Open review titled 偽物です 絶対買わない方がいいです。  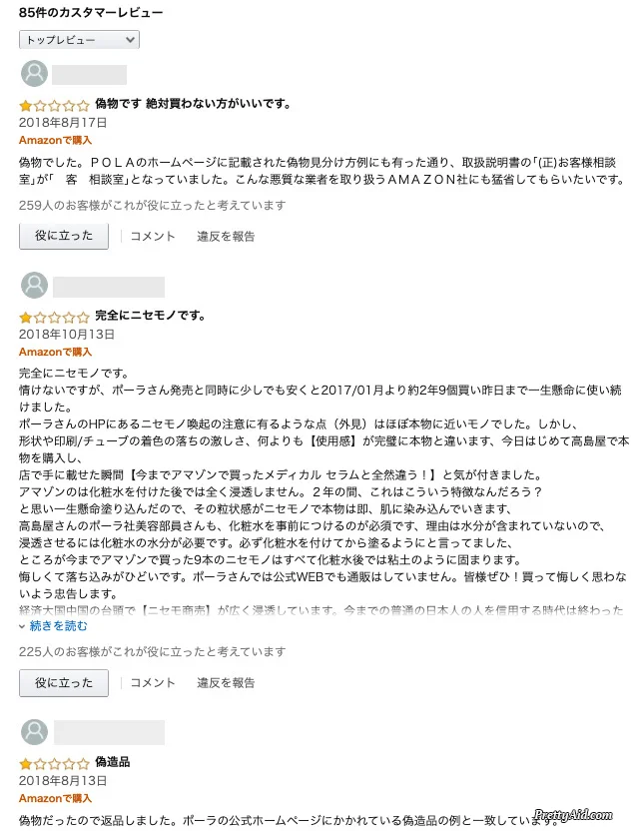click(193, 104)
